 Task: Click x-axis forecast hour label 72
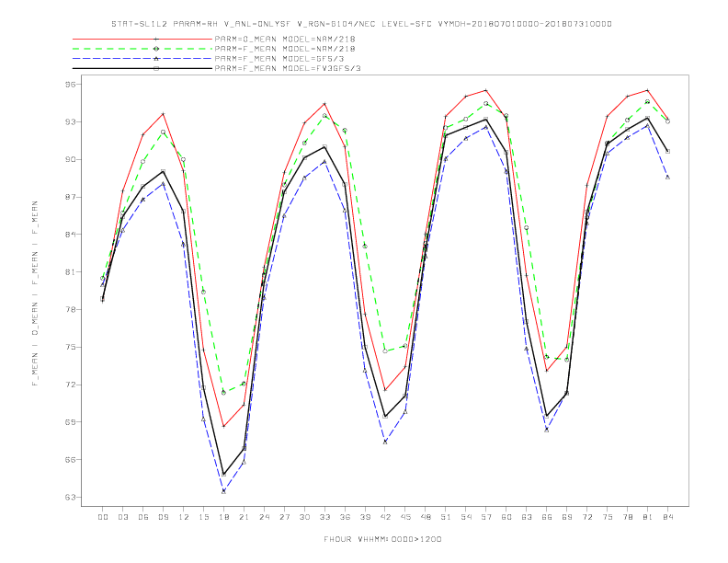tap(587, 517)
